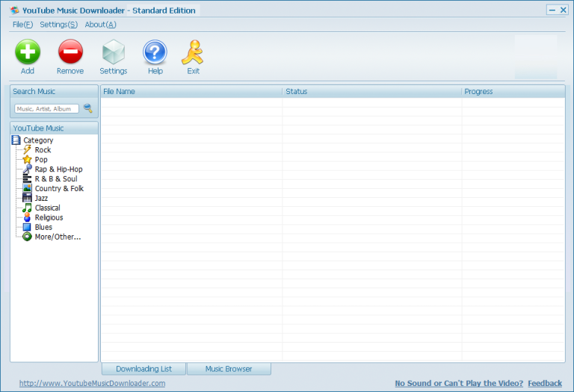Choose the Rap & Hip-Hop category

(x=58, y=169)
